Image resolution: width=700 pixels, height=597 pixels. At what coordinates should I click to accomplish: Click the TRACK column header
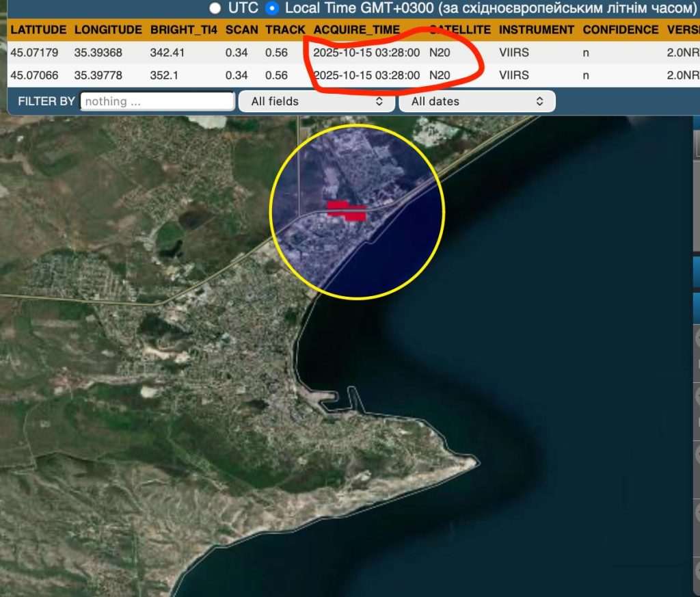tap(285, 30)
